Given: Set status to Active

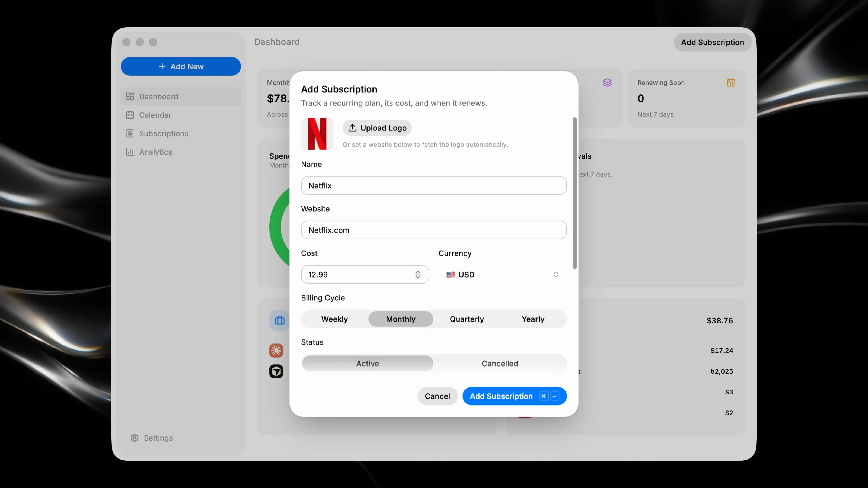Looking at the screenshot, I should (368, 363).
